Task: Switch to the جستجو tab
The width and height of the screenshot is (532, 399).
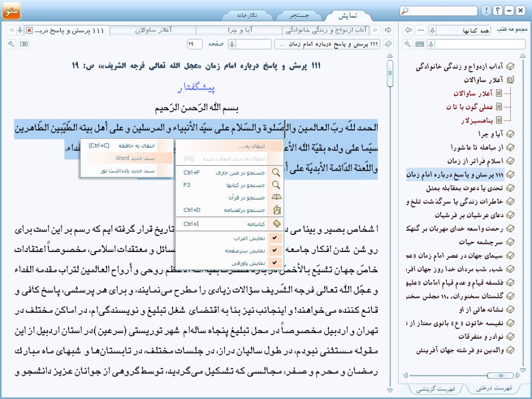Action: pyautogui.click(x=299, y=15)
